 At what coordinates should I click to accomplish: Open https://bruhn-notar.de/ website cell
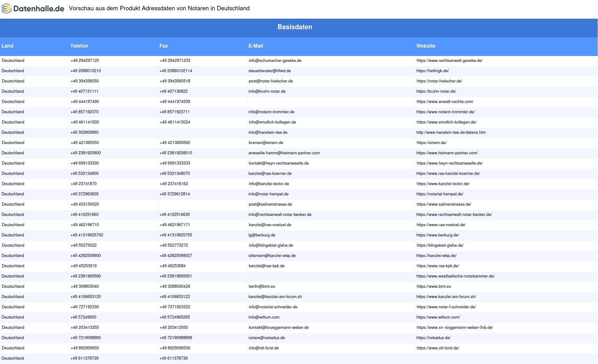[x=436, y=91]
